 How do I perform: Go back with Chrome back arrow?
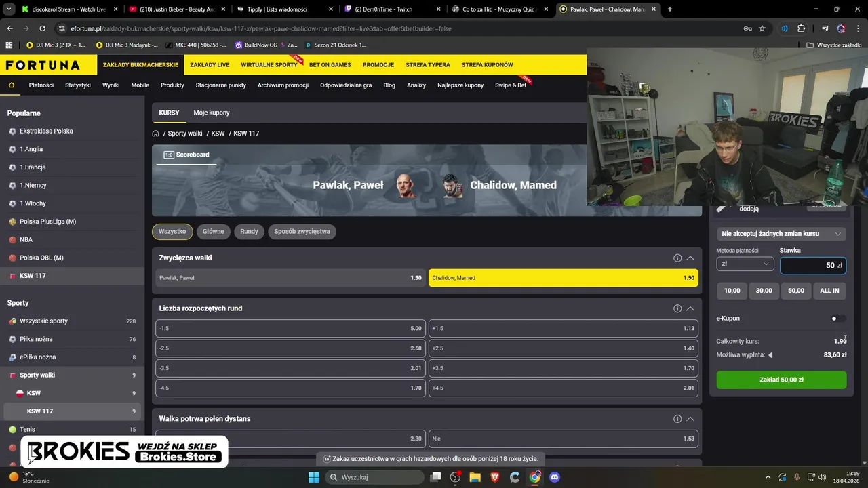[9, 28]
